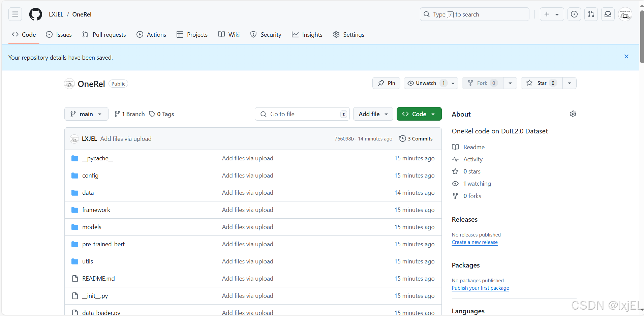
Task: Open the user avatar menu in header
Action: point(625,14)
